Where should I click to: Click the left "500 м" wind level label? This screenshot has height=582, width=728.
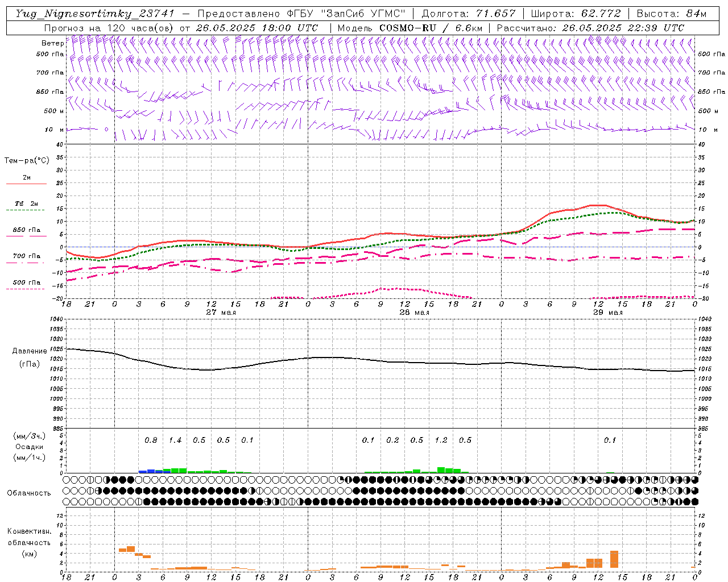pyautogui.click(x=54, y=111)
